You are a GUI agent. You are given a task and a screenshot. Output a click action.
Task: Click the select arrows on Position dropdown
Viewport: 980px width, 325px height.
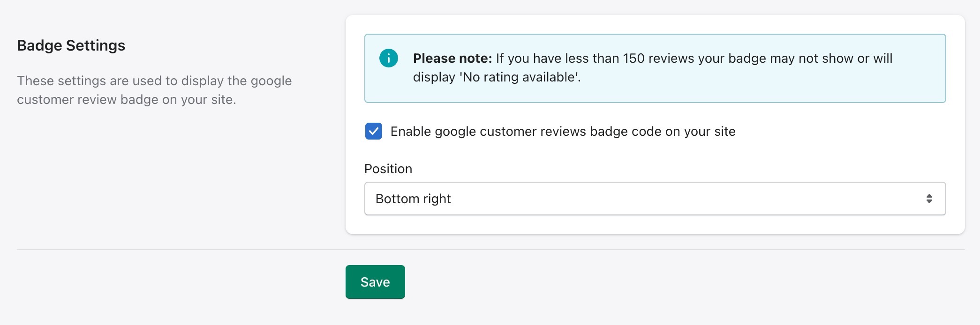point(929,199)
